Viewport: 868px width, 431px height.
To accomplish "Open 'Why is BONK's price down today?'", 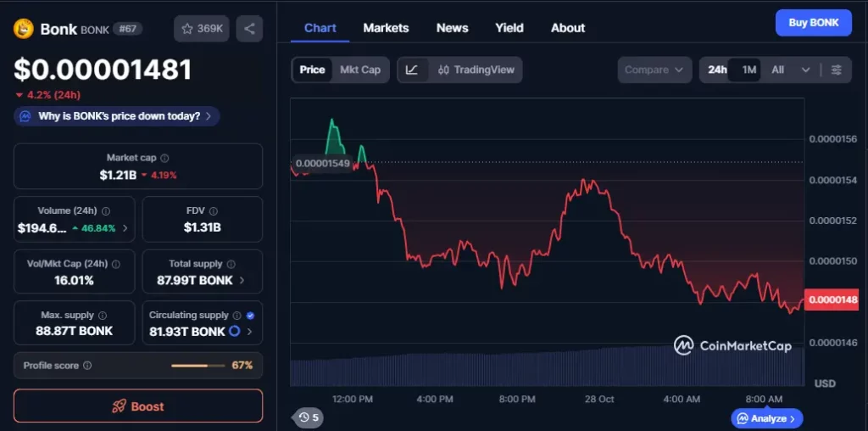I will coord(118,116).
